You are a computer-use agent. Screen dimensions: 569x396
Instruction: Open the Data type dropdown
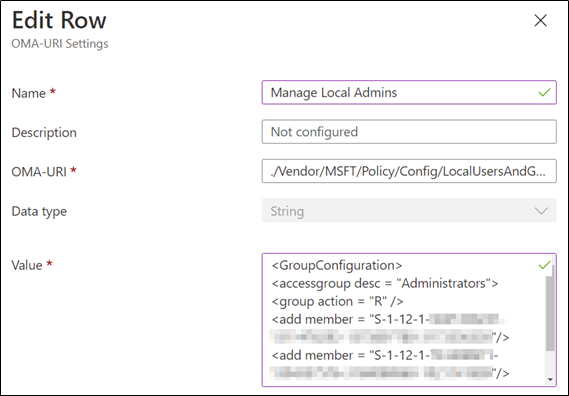click(x=409, y=211)
